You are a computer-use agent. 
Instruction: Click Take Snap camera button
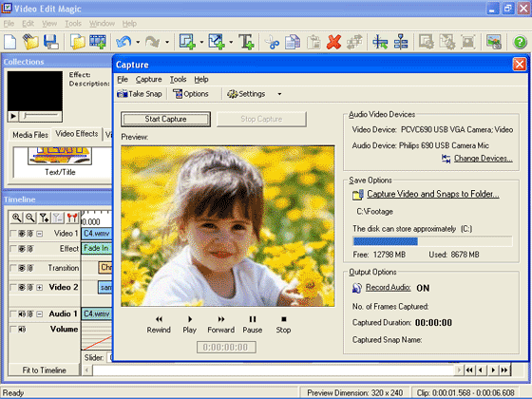tap(140, 94)
